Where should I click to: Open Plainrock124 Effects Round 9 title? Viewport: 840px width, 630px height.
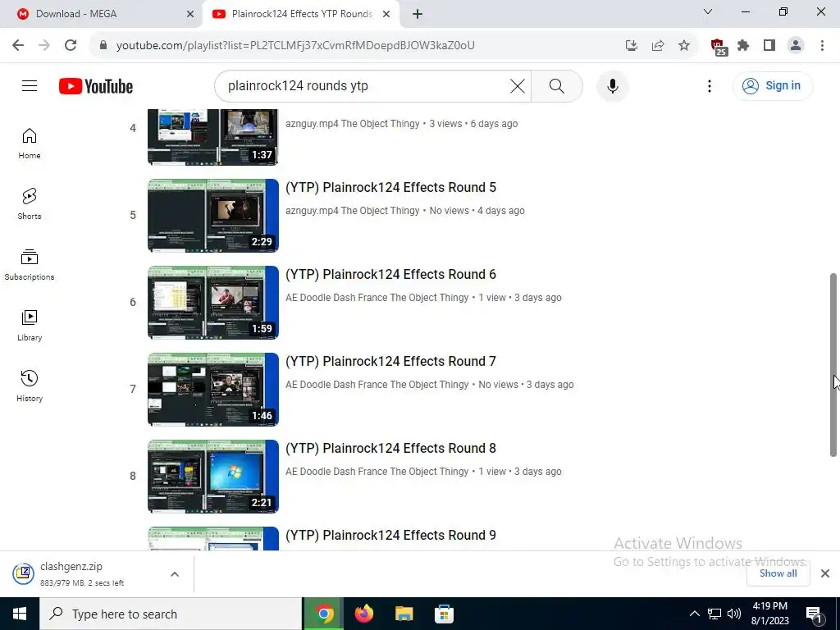[390, 535]
